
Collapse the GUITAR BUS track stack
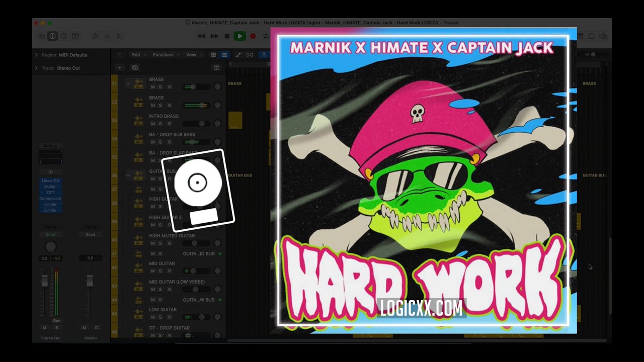pos(128,175)
